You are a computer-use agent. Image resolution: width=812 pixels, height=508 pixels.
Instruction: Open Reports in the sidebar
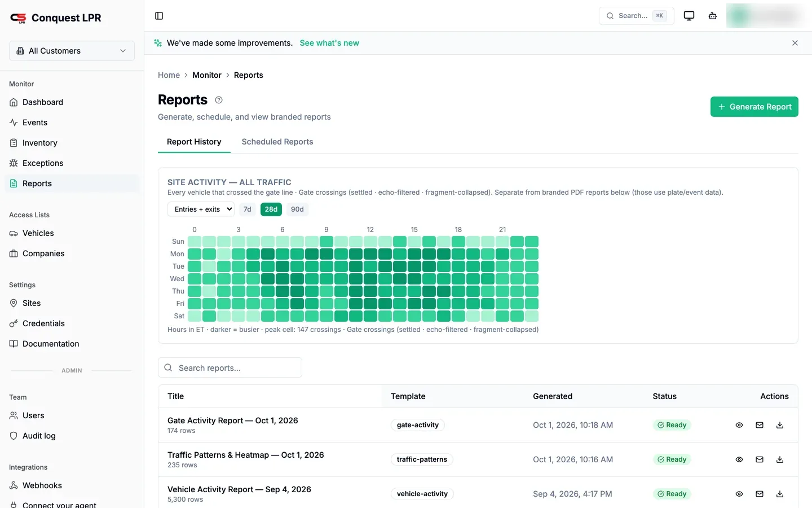click(x=72, y=183)
